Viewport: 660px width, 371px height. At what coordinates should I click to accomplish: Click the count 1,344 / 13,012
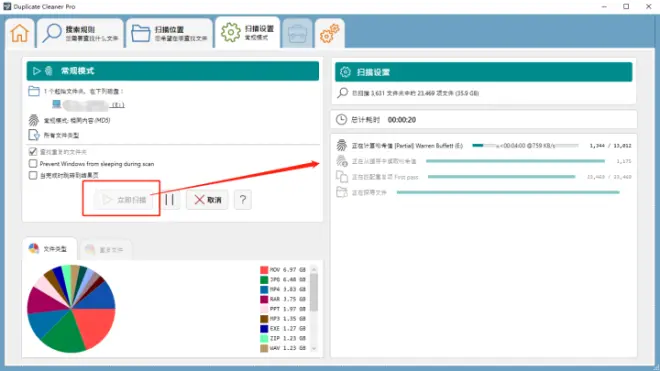(610, 146)
